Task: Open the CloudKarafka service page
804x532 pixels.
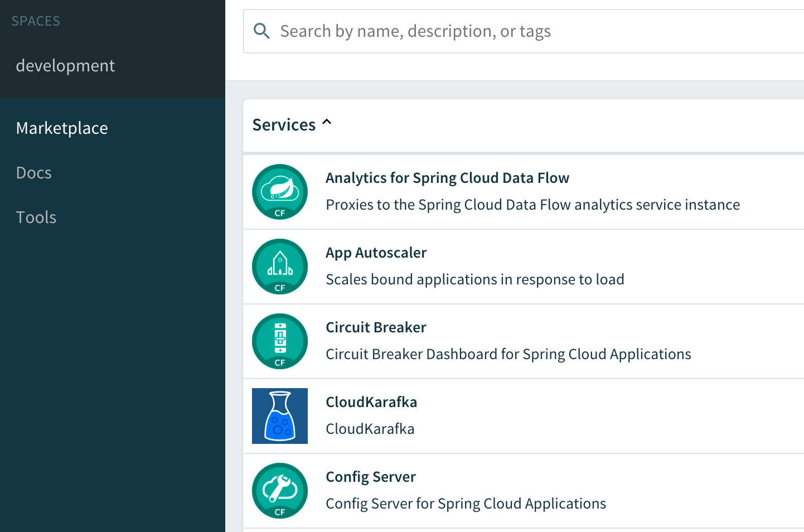Action: (371, 402)
